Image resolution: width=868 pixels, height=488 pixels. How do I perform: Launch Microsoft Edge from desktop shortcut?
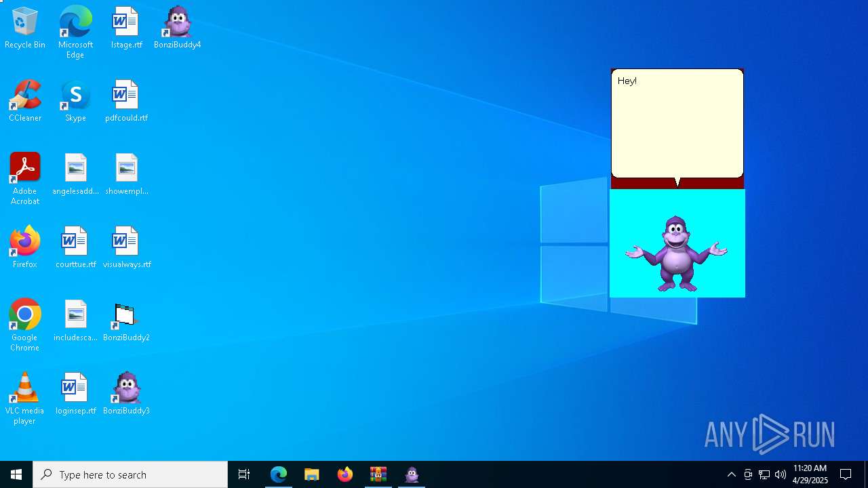pyautogui.click(x=75, y=32)
